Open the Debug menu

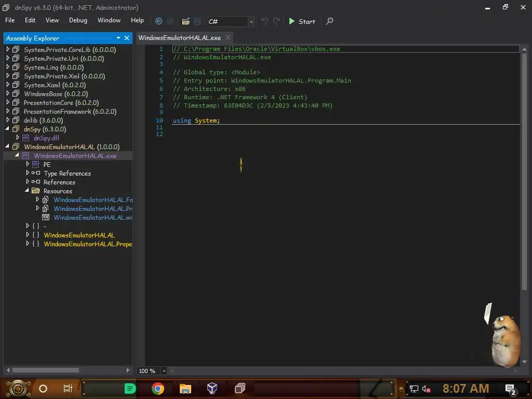(x=78, y=20)
